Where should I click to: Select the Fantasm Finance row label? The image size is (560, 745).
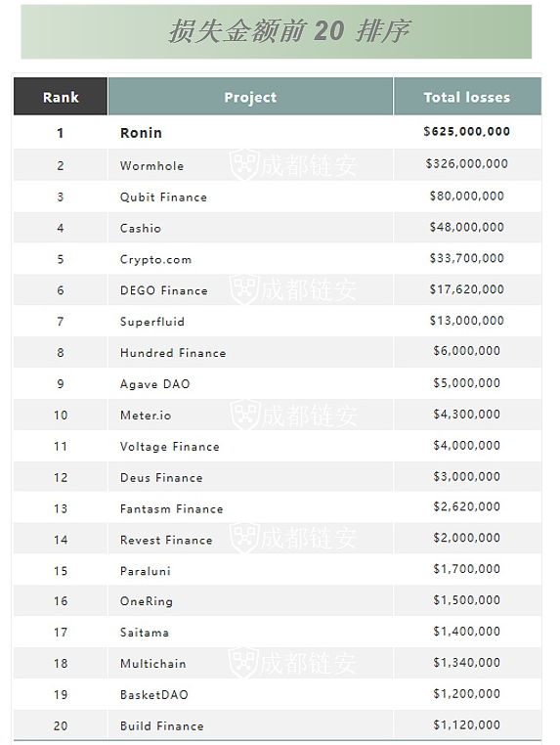coord(171,508)
